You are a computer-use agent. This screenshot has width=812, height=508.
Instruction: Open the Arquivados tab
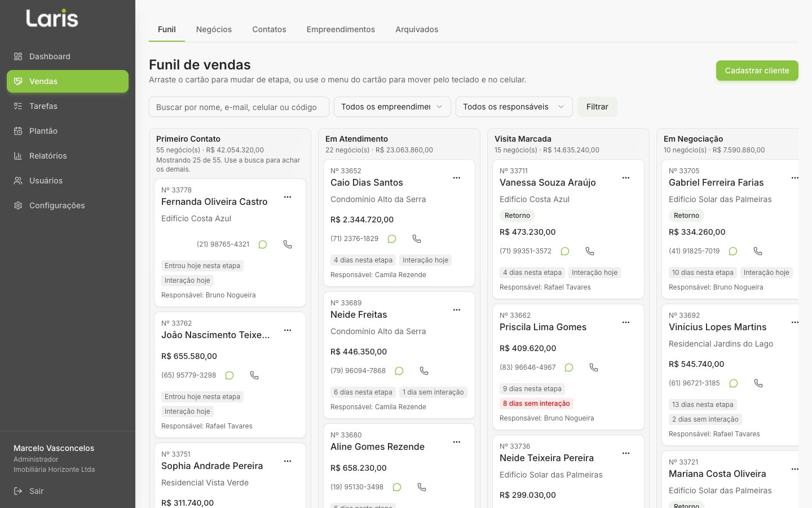[x=417, y=29]
